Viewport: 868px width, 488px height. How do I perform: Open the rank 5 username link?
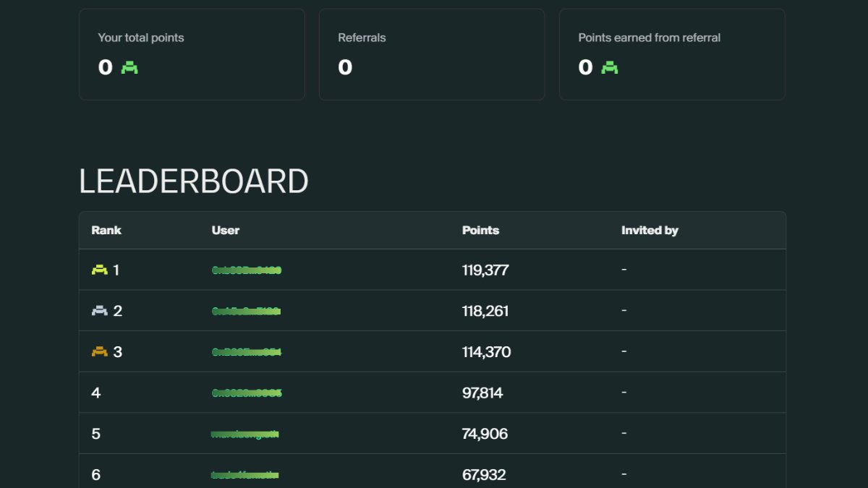tap(243, 433)
